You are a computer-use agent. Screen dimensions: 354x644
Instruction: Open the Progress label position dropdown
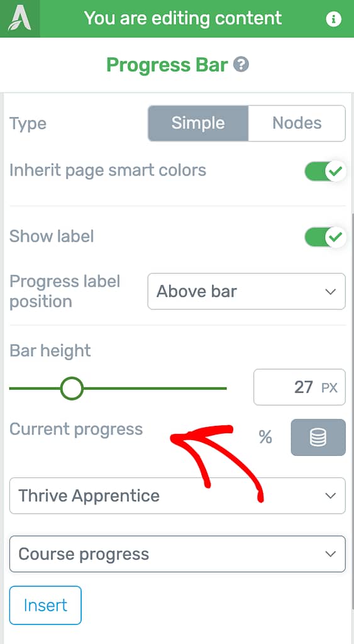(x=246, y=291)
